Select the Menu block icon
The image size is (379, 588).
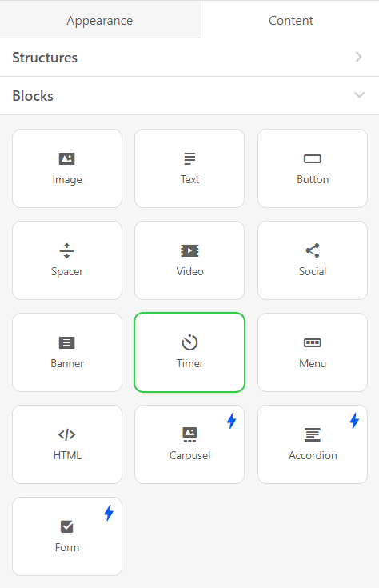(x=313, y=342)
